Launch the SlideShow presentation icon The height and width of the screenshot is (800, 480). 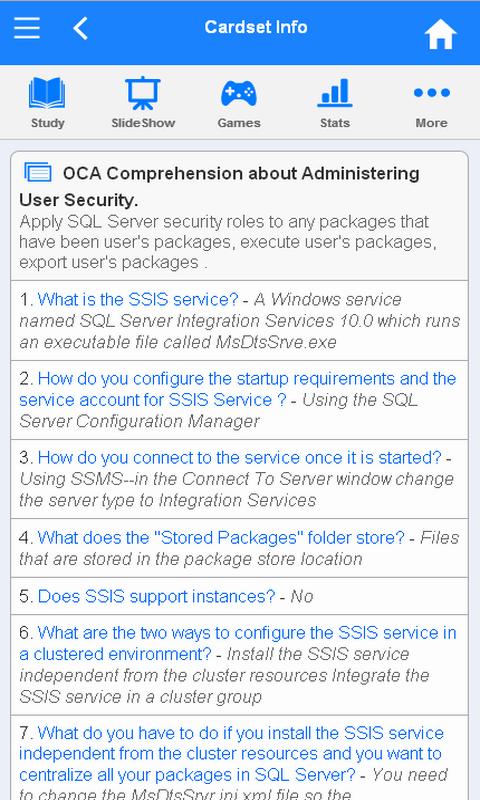point(143,93)
